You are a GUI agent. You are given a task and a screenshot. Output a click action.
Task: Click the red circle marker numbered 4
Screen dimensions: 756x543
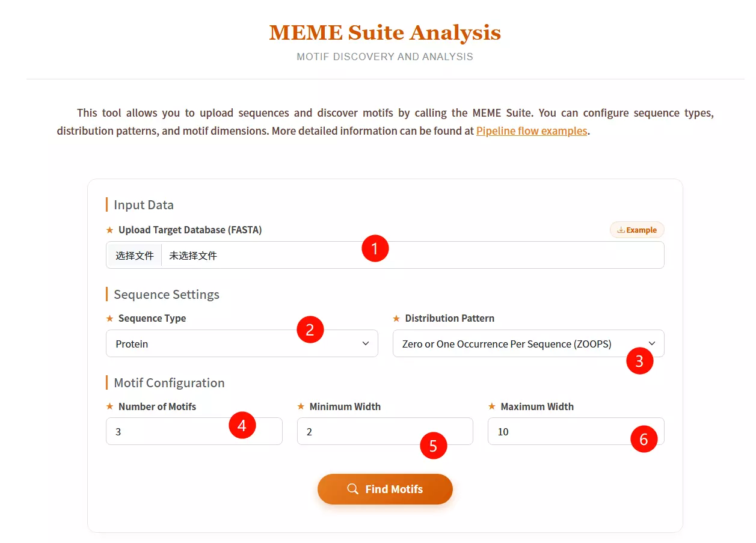tap(242, 426)
